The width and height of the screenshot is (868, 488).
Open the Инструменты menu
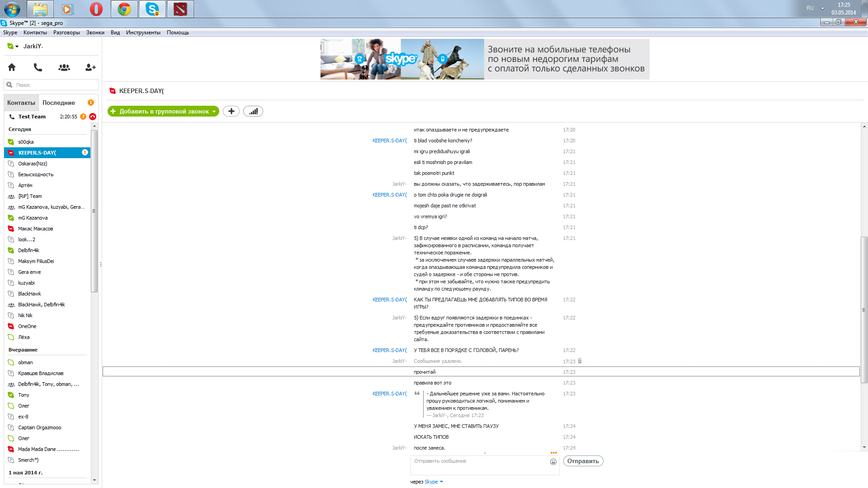[143, 33]
